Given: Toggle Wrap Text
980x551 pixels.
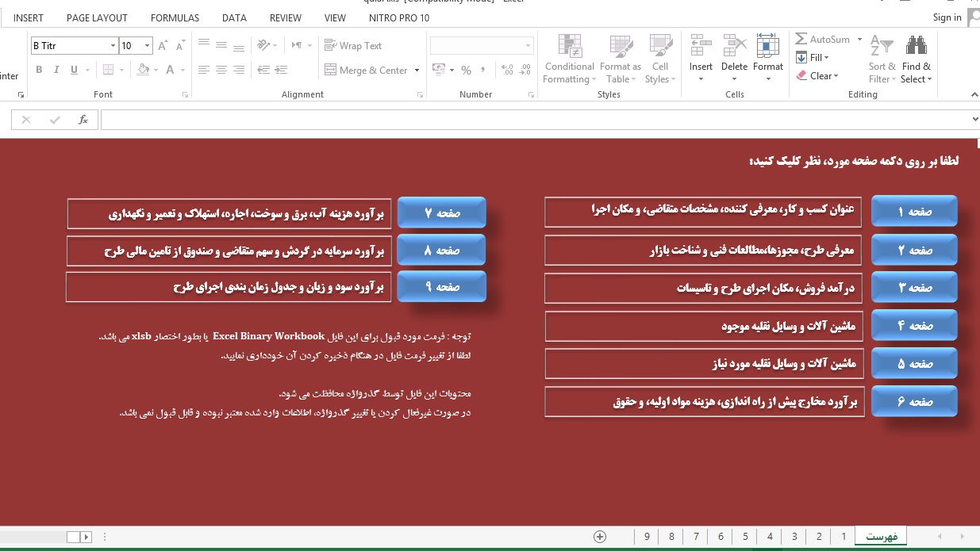Looking at the screenshot, I should tap(353, 46).
